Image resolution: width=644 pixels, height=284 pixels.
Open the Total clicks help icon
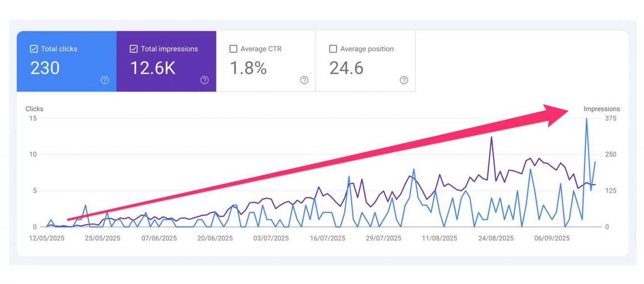tap(105, 80)
